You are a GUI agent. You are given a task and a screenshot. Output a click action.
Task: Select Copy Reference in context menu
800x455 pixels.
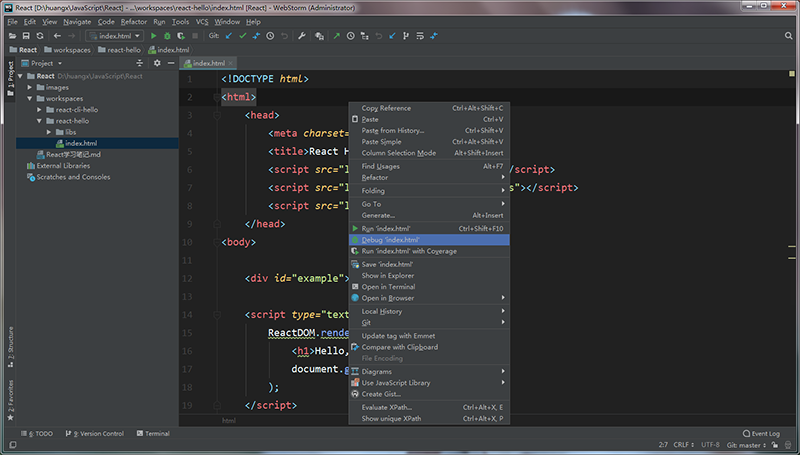[429, 108]
